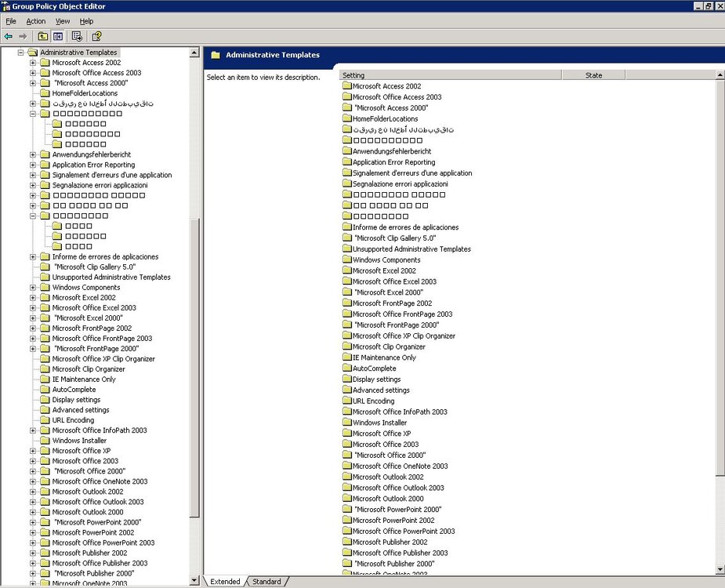Expand Microsoft Office InfoPath 2003 in the tree

33,430
